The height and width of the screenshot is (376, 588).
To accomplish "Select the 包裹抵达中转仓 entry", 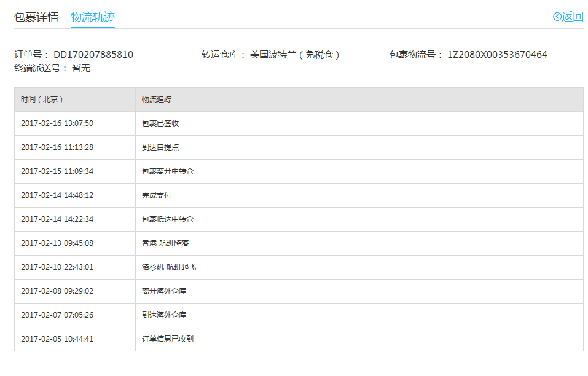I will (168, 219).
